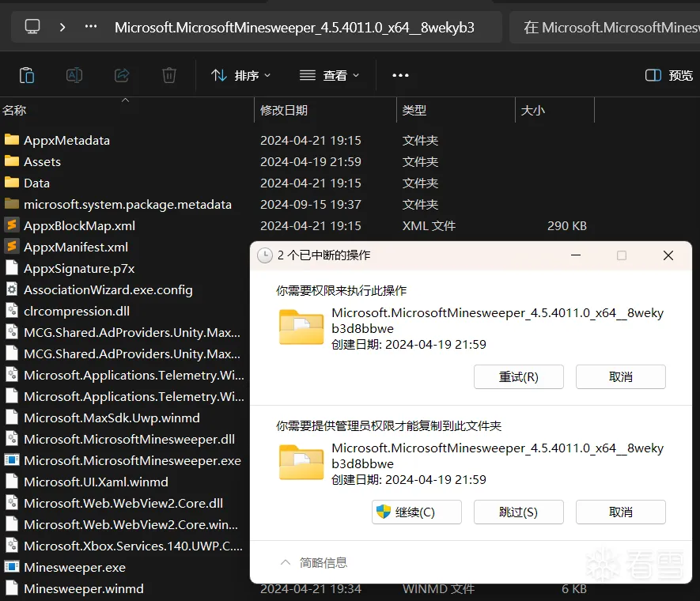Select the Microsoft.Web.WebView2.Core.win... file name
This screenshot has height=601, width=700.
click(131, 524)
